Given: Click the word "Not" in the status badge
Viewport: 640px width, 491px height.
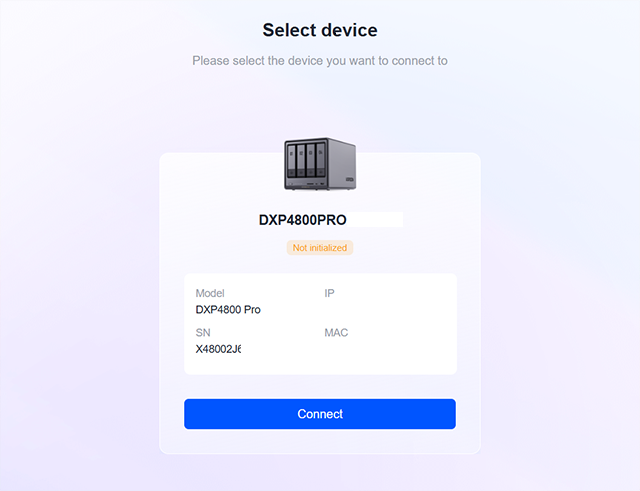Looking at the screenshot, I should point(299,247).
